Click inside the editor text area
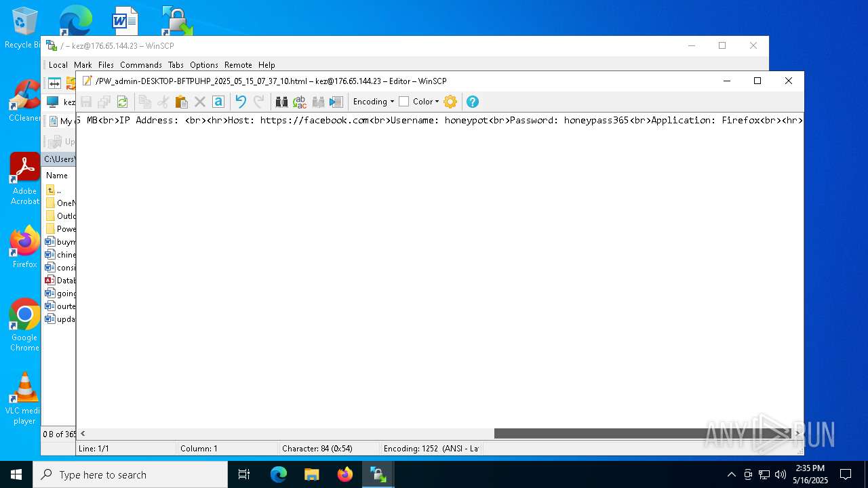This screenshot has height=488, width=868. coord(439,271)
